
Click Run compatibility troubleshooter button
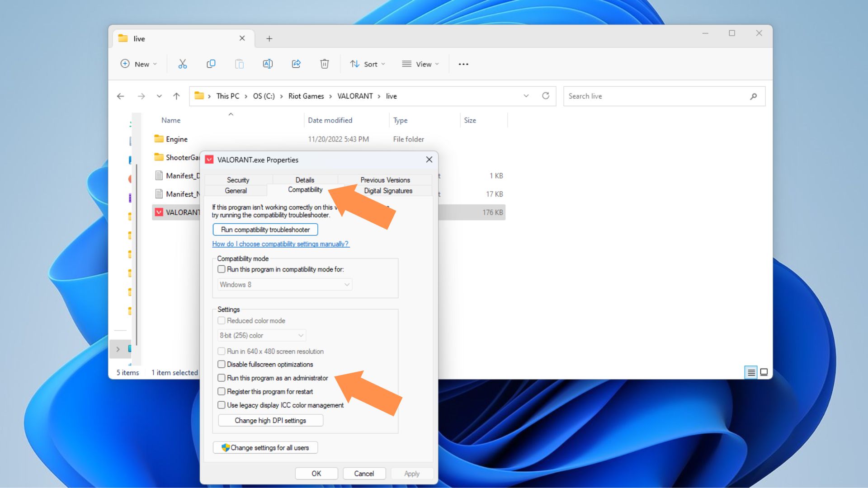click(x=265, y=230)
